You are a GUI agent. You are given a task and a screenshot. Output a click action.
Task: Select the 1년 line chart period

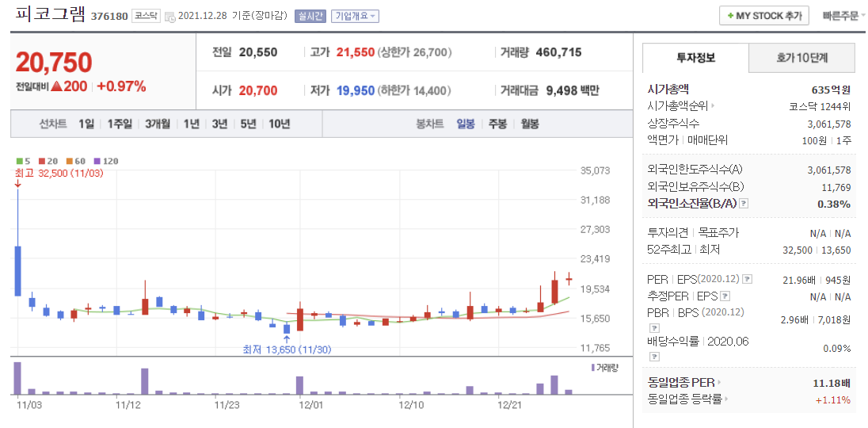[x=191, y=124]
